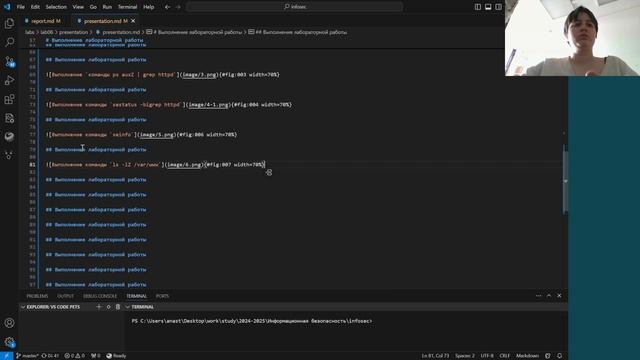Open the Terminal menu
The width and height of the screenshot is (640, 360).
pyautogui.click(x=127, y=7)
